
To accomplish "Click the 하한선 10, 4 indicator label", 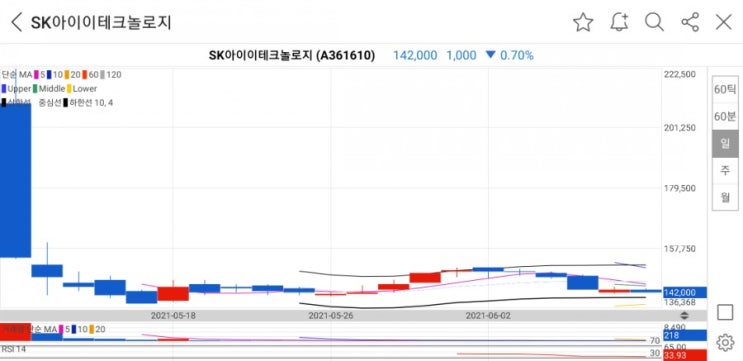I will tap(91, 103).
